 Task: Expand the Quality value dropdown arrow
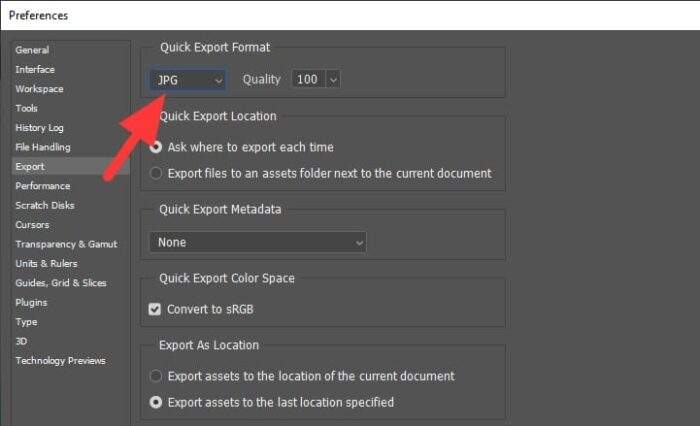click(x=333, y=79)
